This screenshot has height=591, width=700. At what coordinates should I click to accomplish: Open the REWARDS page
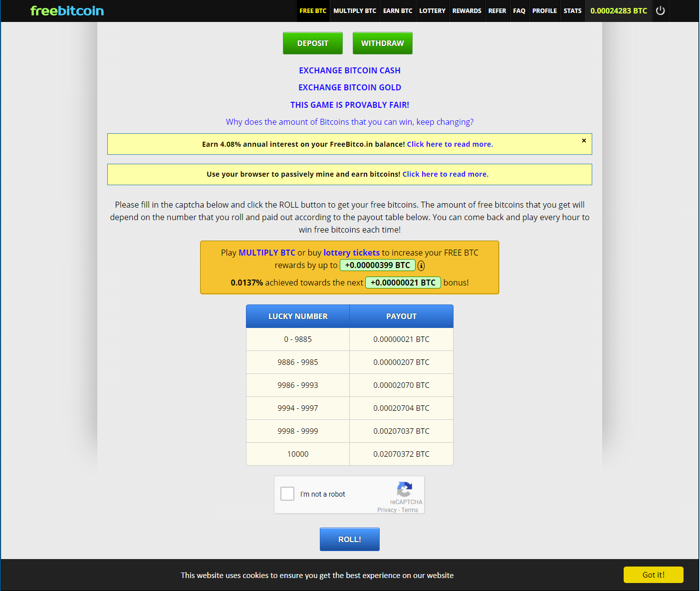click(x=467, y=10)
